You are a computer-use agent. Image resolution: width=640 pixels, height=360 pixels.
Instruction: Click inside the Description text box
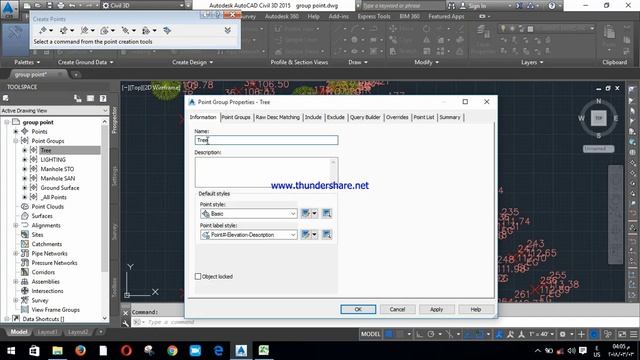pos(267,172)
